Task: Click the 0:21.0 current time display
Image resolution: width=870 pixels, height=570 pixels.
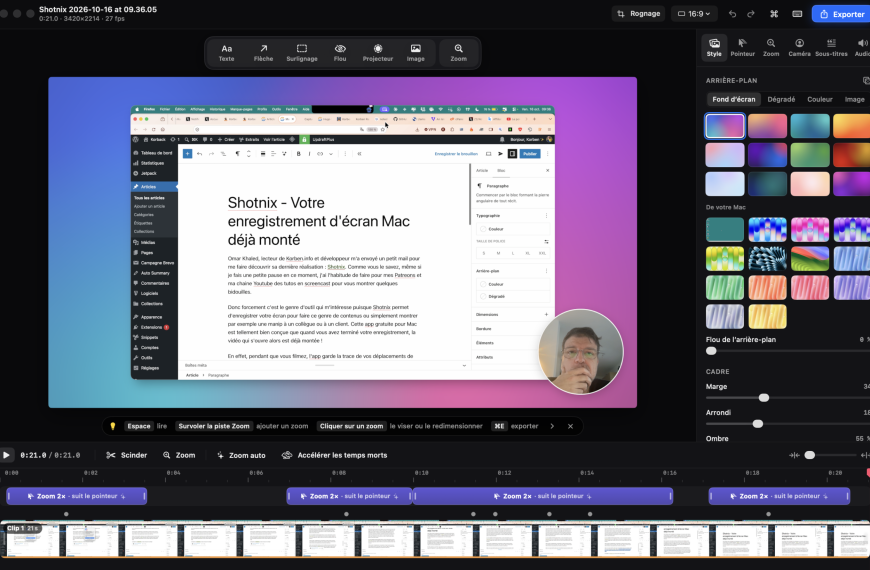Action: (33, 455)
